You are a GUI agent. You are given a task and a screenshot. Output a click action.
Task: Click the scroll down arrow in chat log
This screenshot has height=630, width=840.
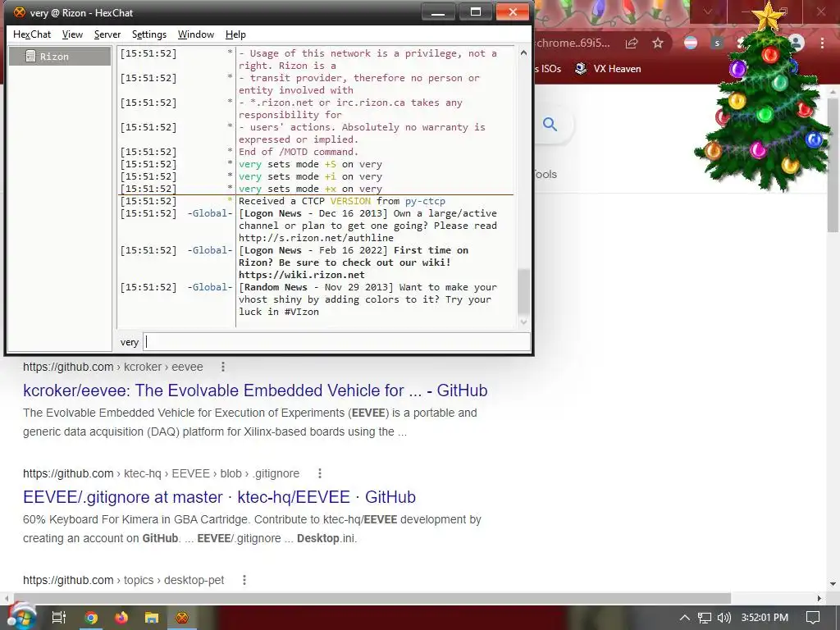(523, 322)
